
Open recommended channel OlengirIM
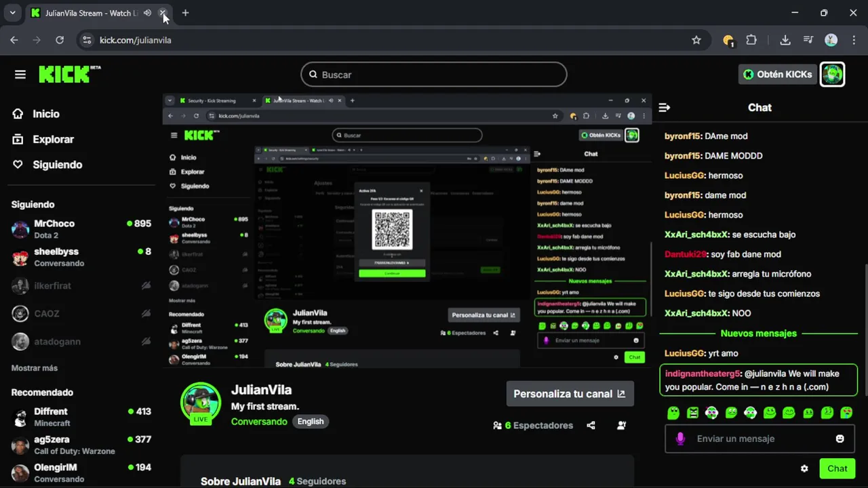tap(81, 473)
